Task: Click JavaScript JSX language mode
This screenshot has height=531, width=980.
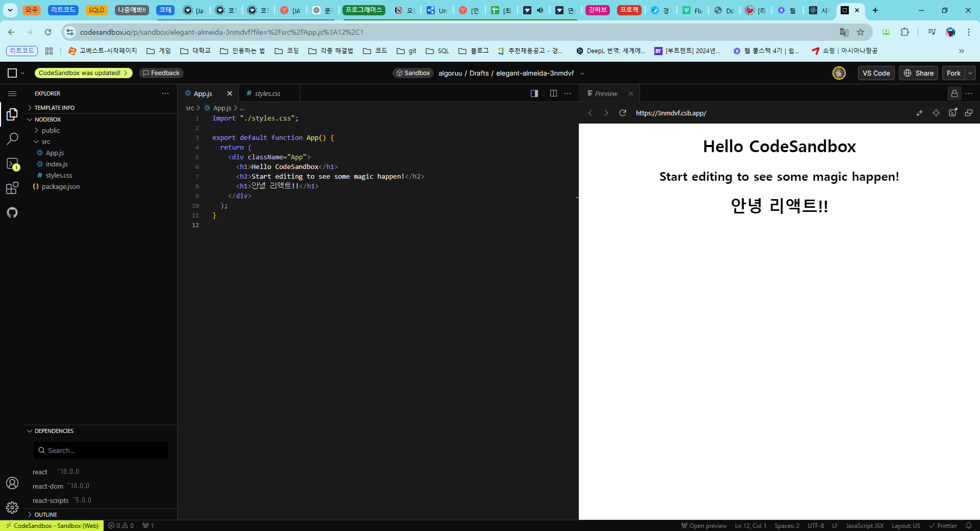Action: 864,525
